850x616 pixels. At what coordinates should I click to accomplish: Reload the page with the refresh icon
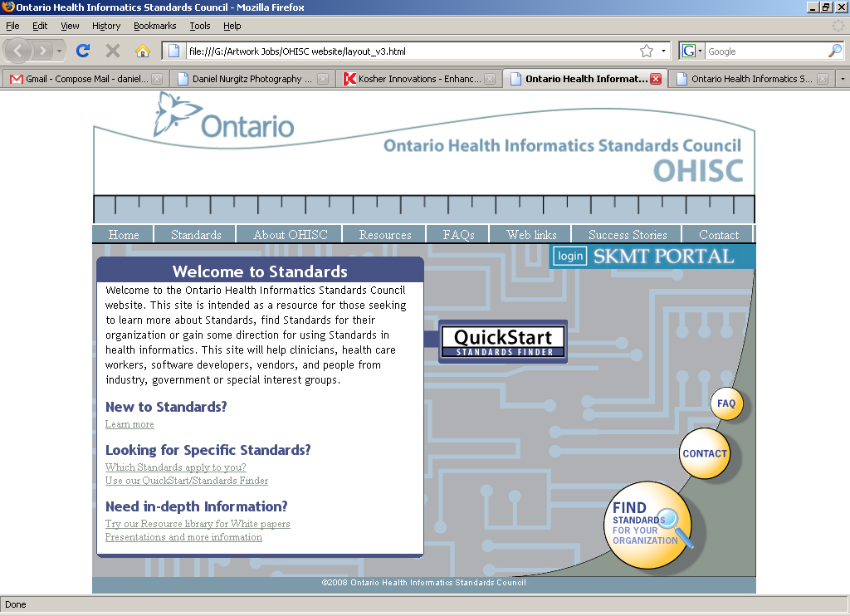(x=83, y=51)
